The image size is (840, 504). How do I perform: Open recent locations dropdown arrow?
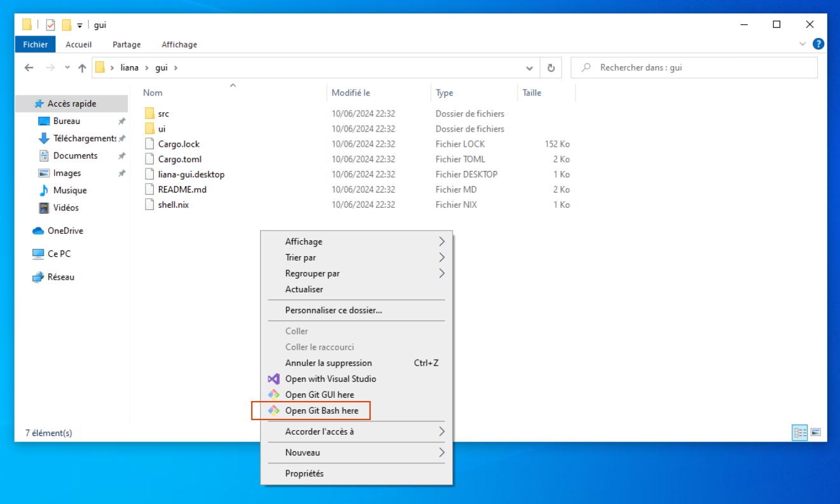(67, 68)
